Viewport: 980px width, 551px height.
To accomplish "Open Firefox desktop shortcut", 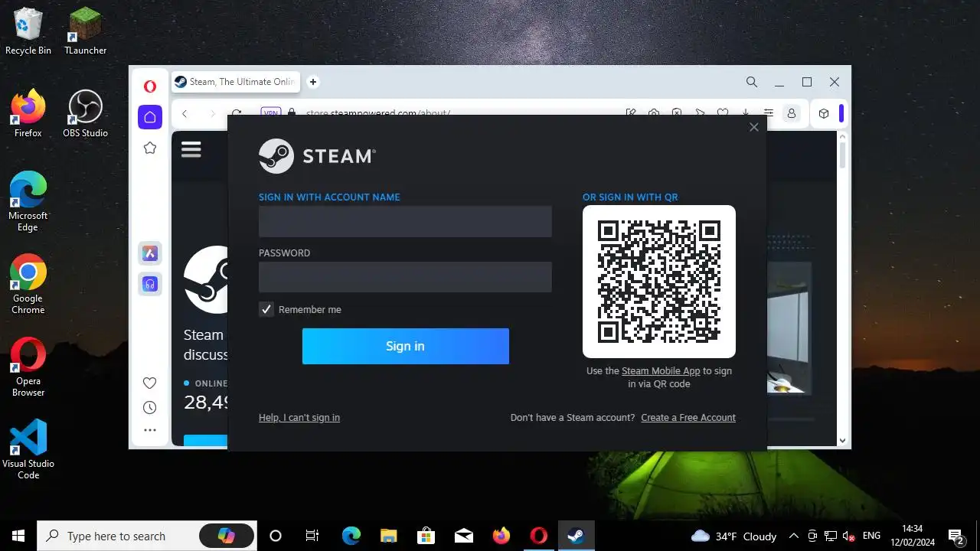I will (28, 114).
